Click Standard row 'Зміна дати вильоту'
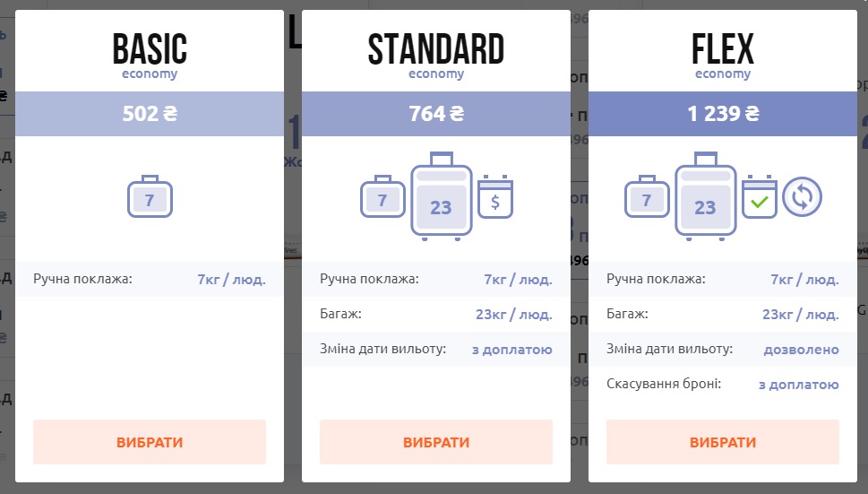868x494 pixels. [x=436, y=349]
